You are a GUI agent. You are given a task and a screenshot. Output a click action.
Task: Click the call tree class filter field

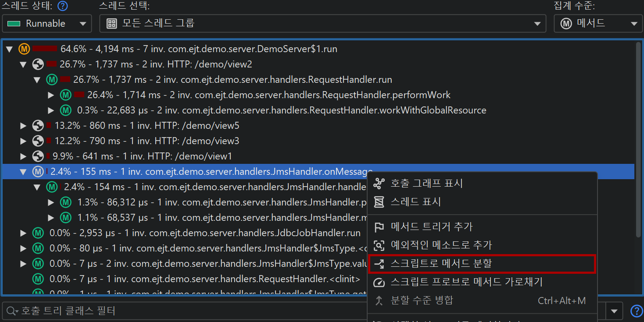pos(184,311)
